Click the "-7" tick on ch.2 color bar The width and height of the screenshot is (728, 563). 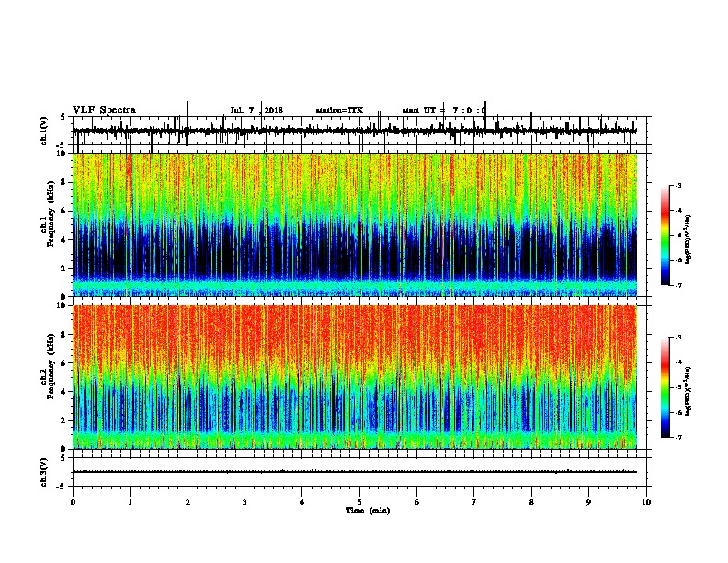(x=677, y=437)
